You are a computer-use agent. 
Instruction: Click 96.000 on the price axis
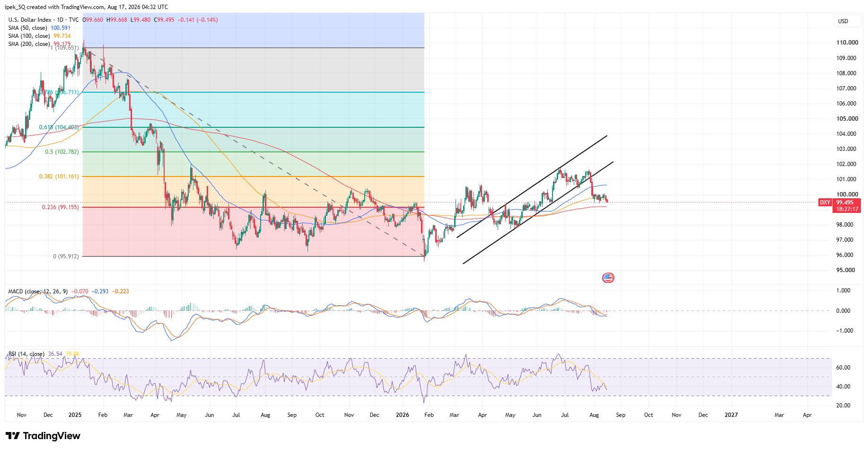click(x=845, y=255)
